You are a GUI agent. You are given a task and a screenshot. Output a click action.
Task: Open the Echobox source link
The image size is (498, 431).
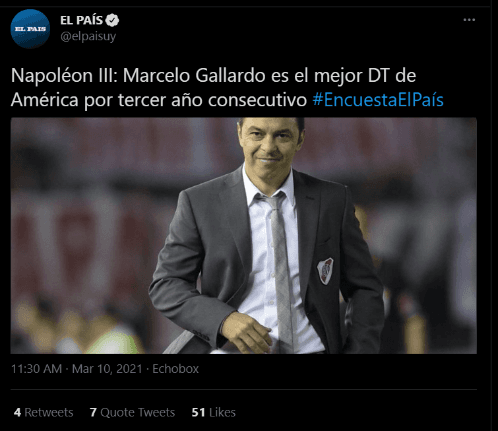click(175, 369)
